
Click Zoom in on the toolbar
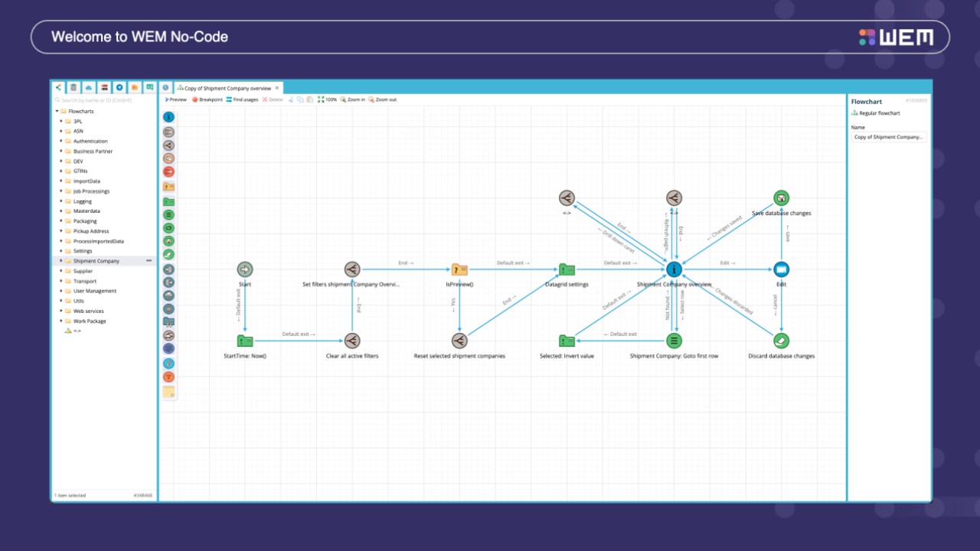(x=353, y=99)
